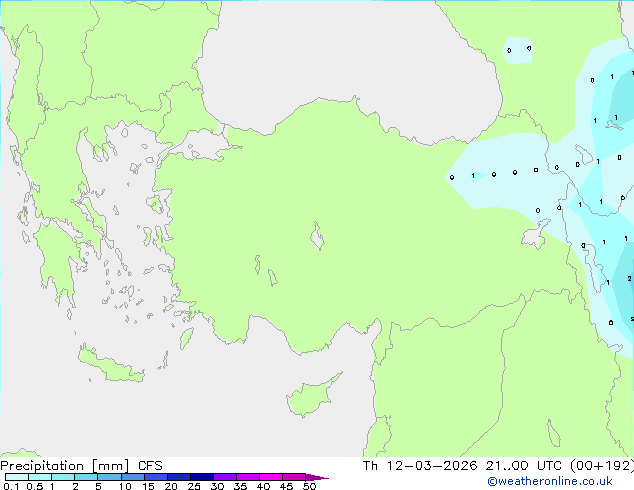634x490 pixels.
Task: Click the 15–20 mm legend swatch
Action: pyautogui.click(x=155, y=477)
